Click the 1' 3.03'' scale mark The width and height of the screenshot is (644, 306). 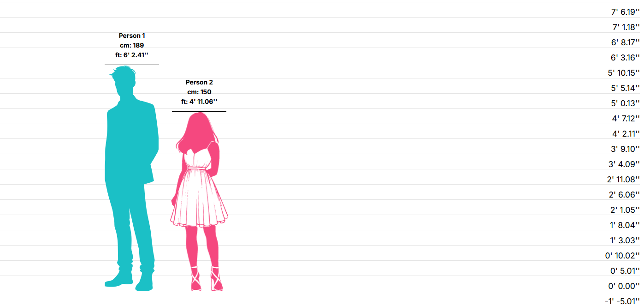(626, 240)
